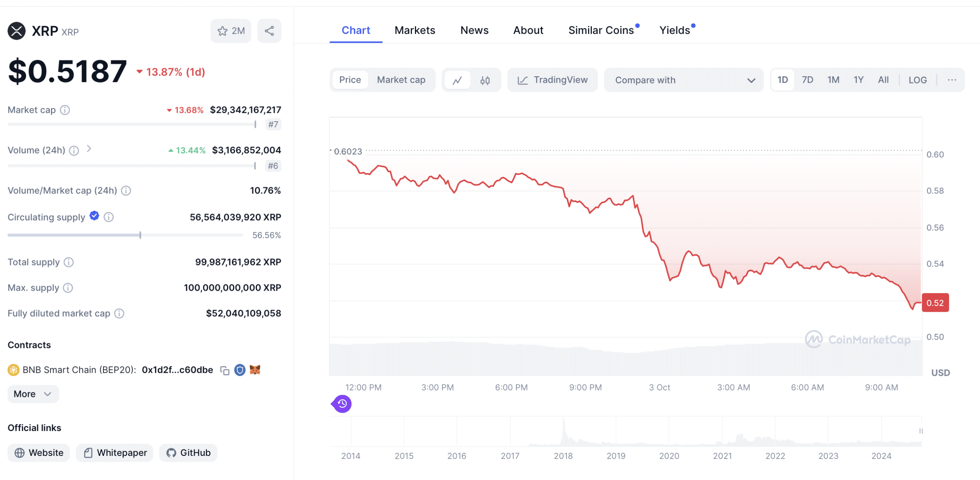The height and width of the screenshot is (480, 980).
Task: Open the Circulating supply info icon
Action: 109,217
